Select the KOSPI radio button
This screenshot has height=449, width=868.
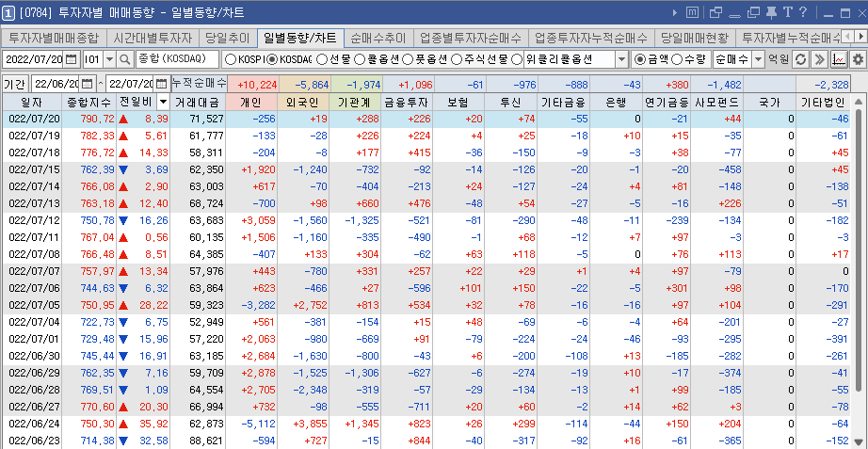[x=230, y=59]
